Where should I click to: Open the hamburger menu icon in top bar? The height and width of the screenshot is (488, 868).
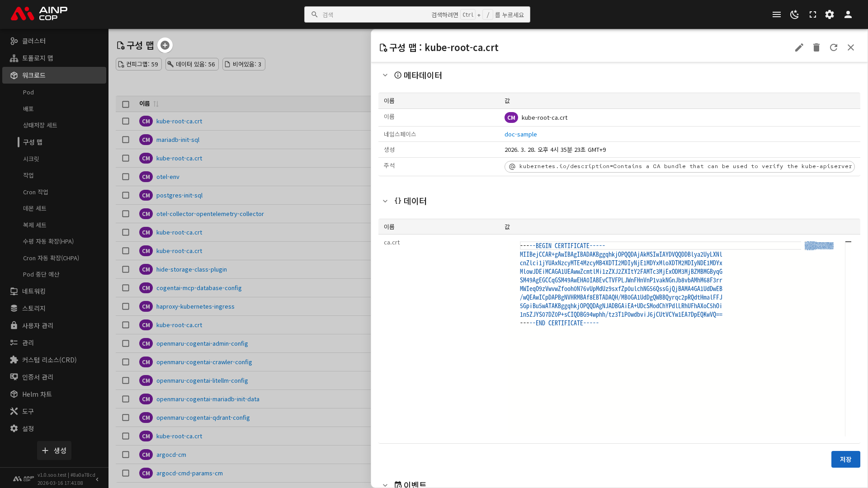click(776, 14)
